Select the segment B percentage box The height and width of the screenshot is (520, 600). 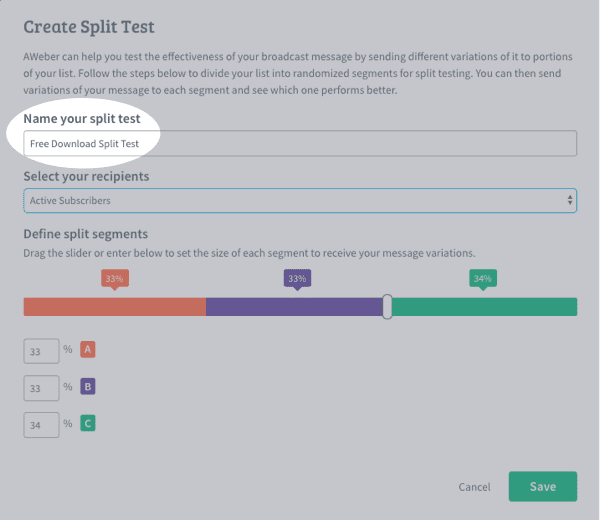pos(40,387)
